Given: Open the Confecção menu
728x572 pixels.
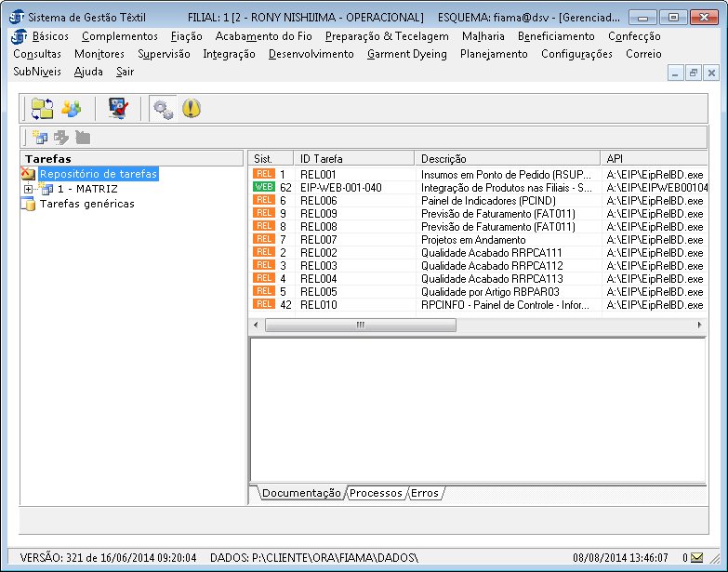Looking at the screenshot, I should [x=634, y=36].
